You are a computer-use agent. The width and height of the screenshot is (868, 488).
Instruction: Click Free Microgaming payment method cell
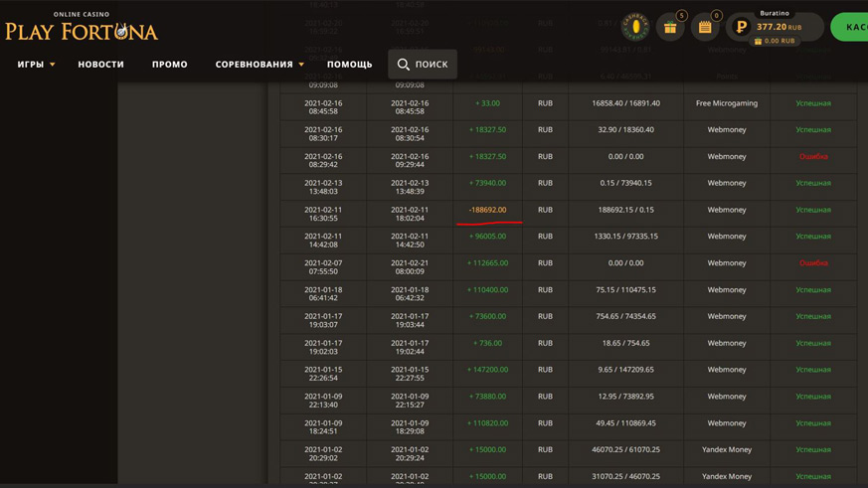point(726,103)
